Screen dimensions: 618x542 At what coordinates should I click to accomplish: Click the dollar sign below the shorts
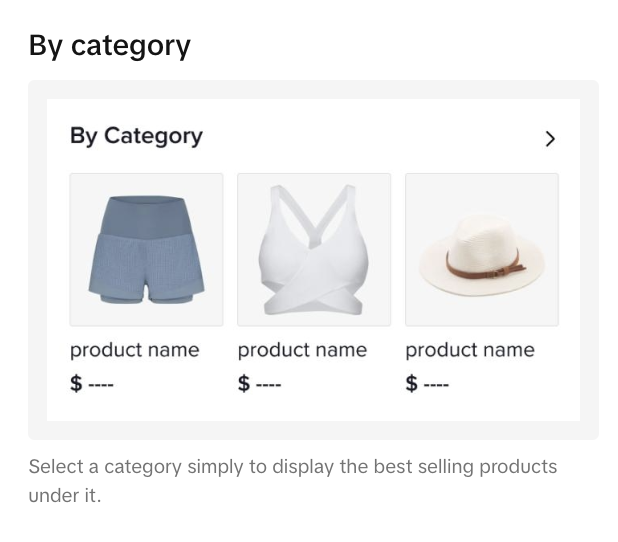click(x=76, y=384)
